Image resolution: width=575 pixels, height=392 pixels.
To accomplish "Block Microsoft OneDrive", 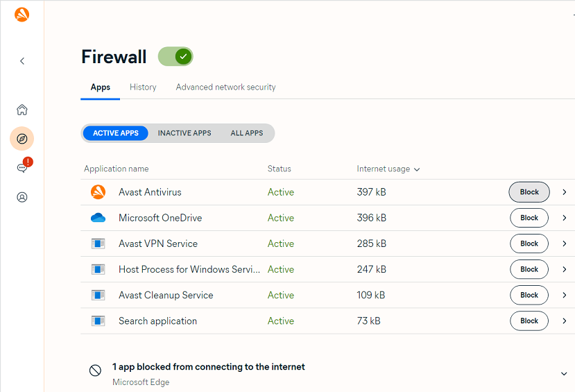I will (x=529, y=218).
